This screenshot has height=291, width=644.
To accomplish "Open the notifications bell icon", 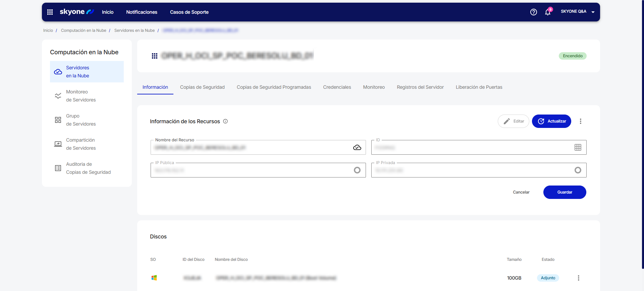I will tap(547, 12).
